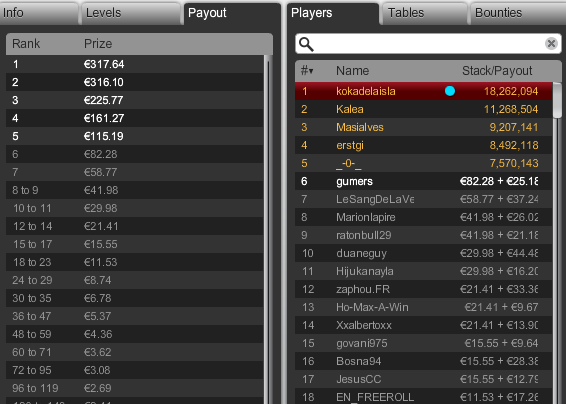Click Kalea's stack value 11,268,504
The height and width of the screenshot is (404, 566).
[x=511, y=109]
